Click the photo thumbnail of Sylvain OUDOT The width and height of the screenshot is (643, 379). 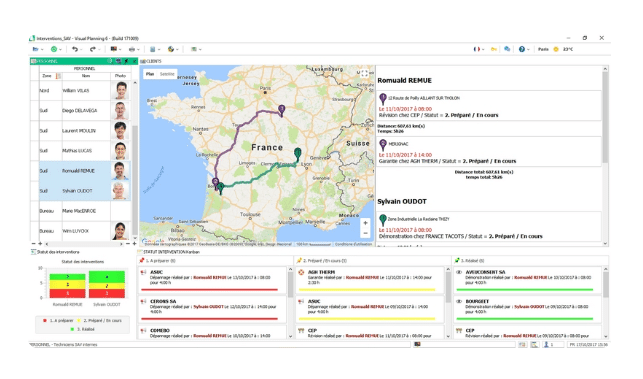(120, 191)
